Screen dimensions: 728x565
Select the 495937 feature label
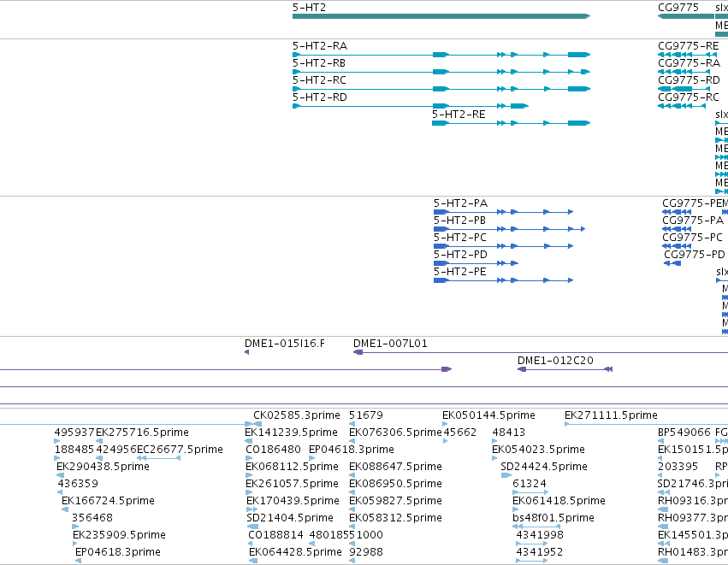[x=74, y=433]
